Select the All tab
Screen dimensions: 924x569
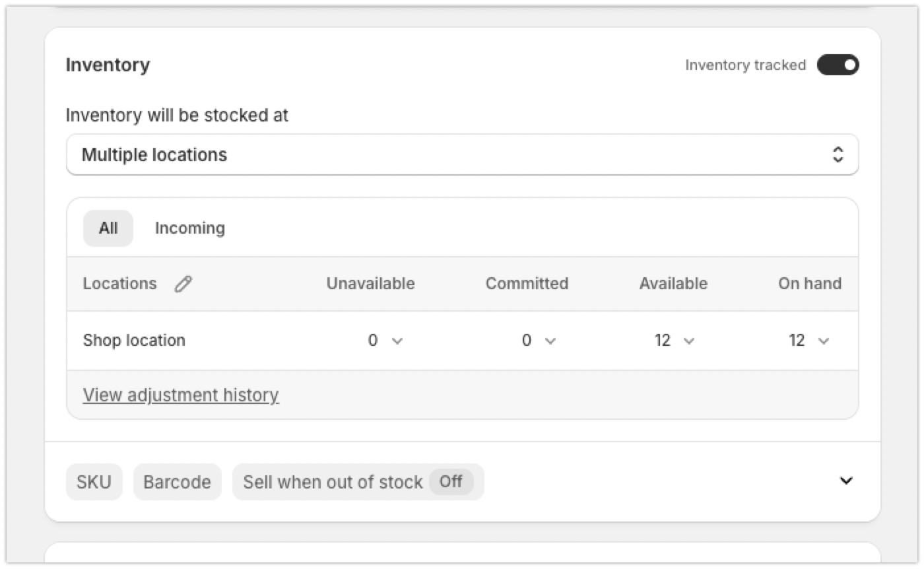(108, 228)
